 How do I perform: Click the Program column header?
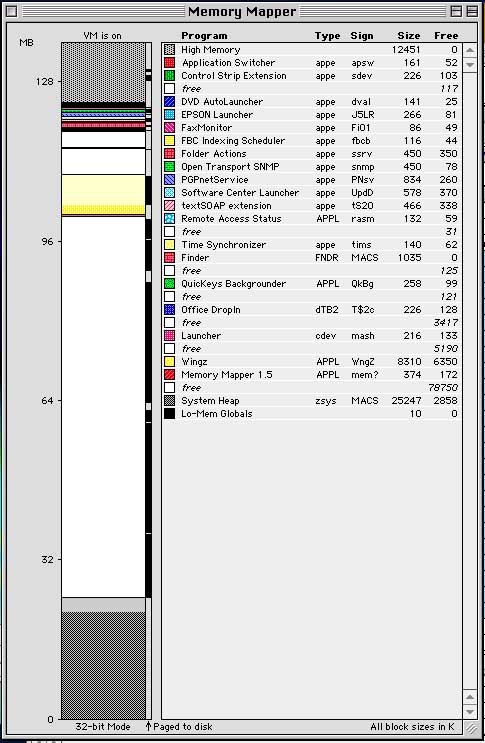click(204, 36)
